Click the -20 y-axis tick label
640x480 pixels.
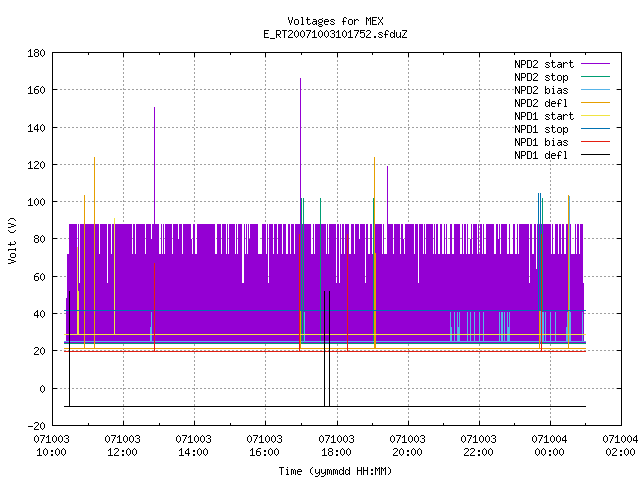36,426
